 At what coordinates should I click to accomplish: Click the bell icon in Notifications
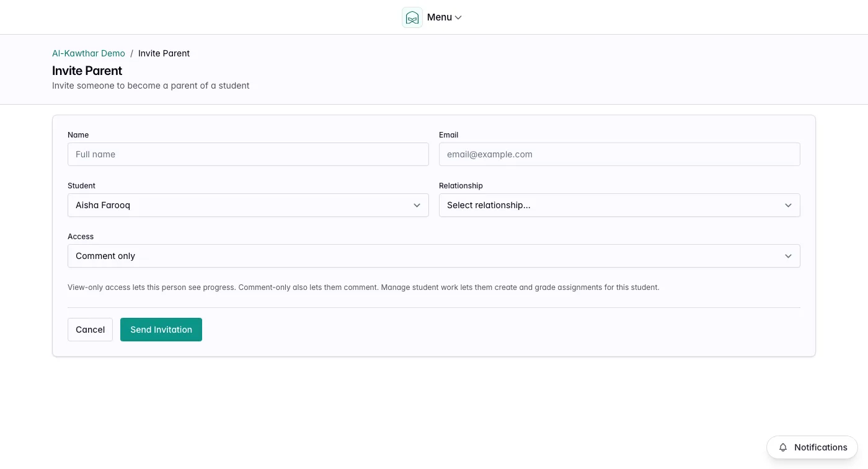click(x=783, y=447)
